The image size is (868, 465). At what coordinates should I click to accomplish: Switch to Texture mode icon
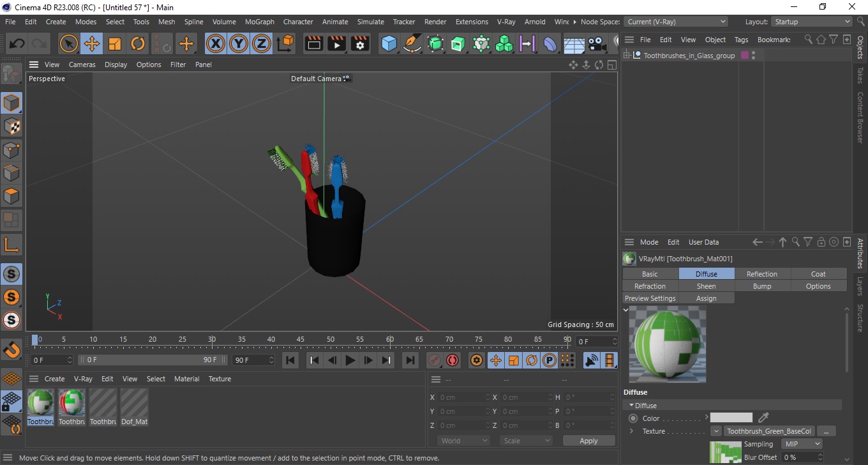pos(11,126)
